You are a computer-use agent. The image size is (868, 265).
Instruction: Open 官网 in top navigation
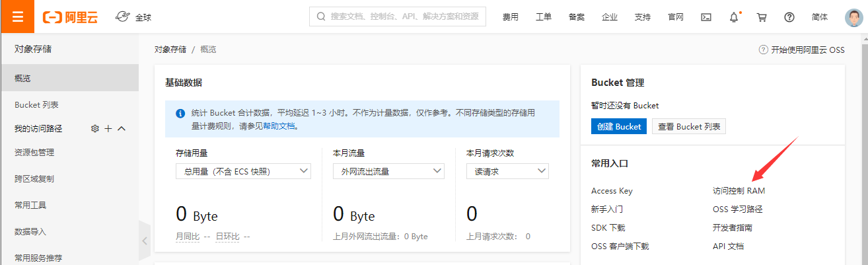tap(676, 17)
